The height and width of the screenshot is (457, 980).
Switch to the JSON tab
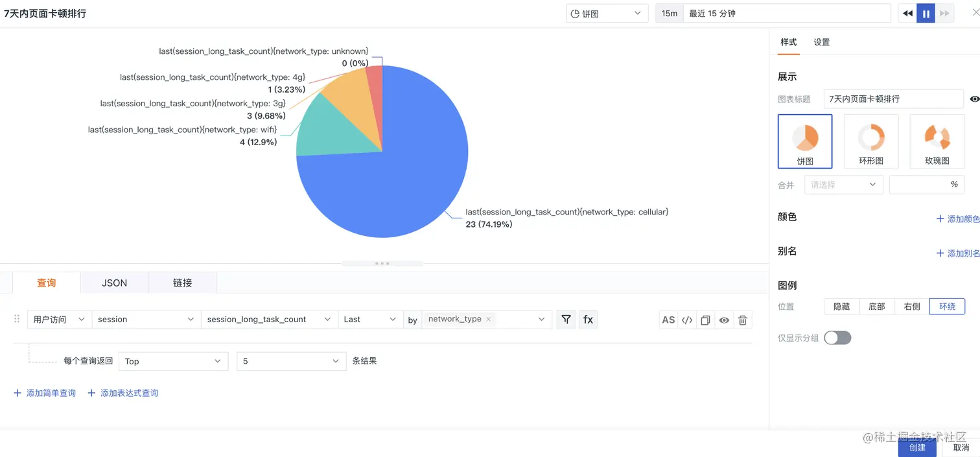[115, 283]
